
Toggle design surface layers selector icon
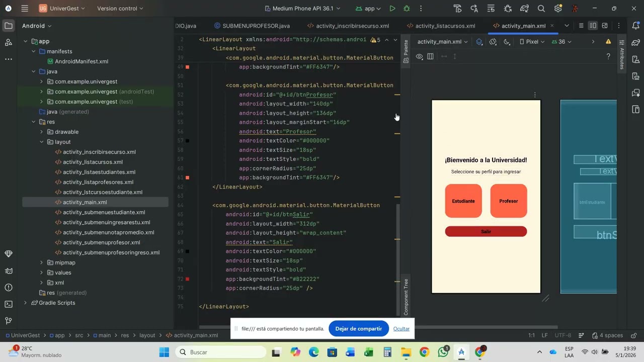(x=479, y=42)
